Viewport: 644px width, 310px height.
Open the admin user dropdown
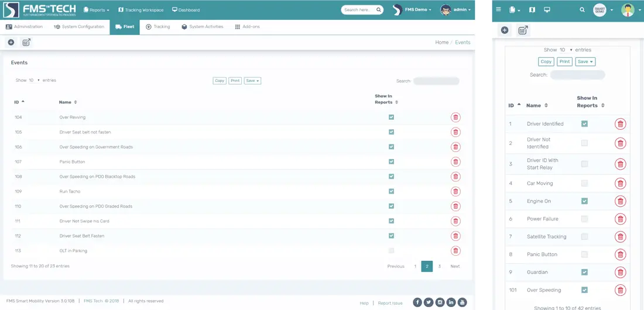point(457,10)
